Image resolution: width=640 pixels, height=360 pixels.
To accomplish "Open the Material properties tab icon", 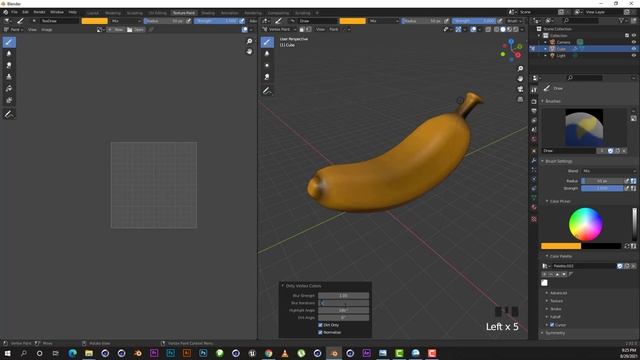I will point(534,207).
